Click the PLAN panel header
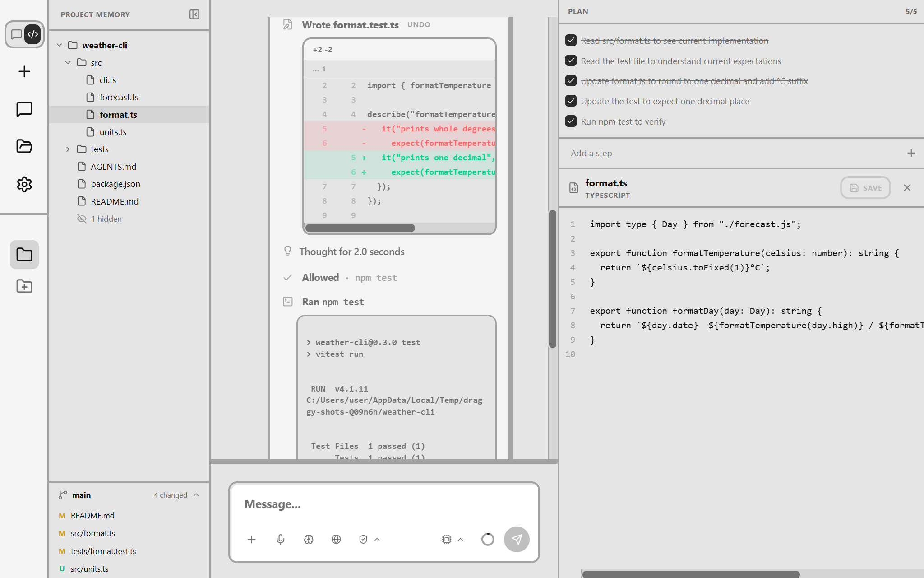Image resolution: width=924 pixels, height=578 pixels. pyautogui.click(x=578, y=12)
